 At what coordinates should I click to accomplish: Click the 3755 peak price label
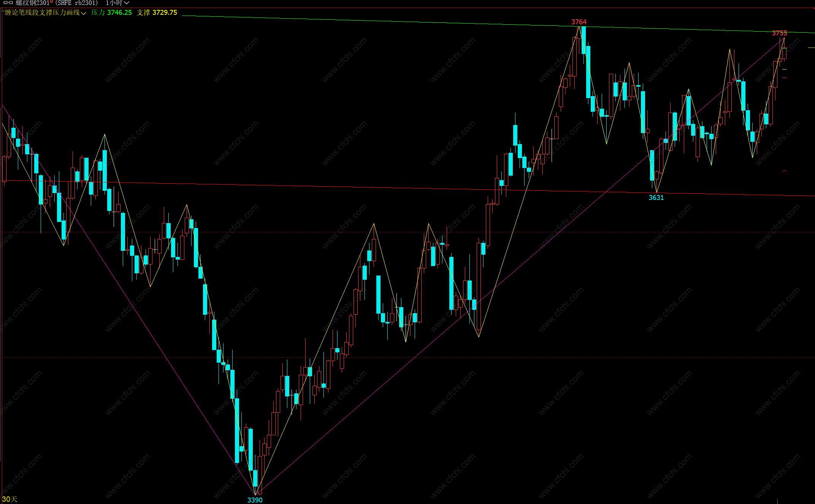click(x=779, y=33)
